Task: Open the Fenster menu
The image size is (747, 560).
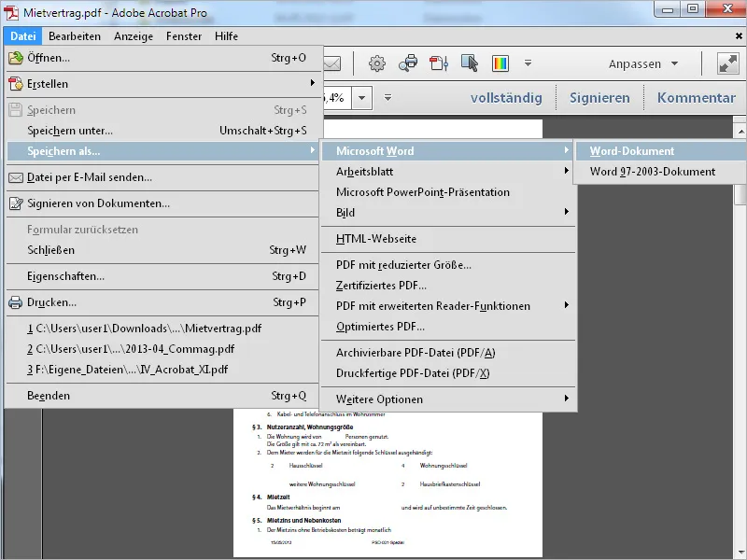Action: pos(184,36)
